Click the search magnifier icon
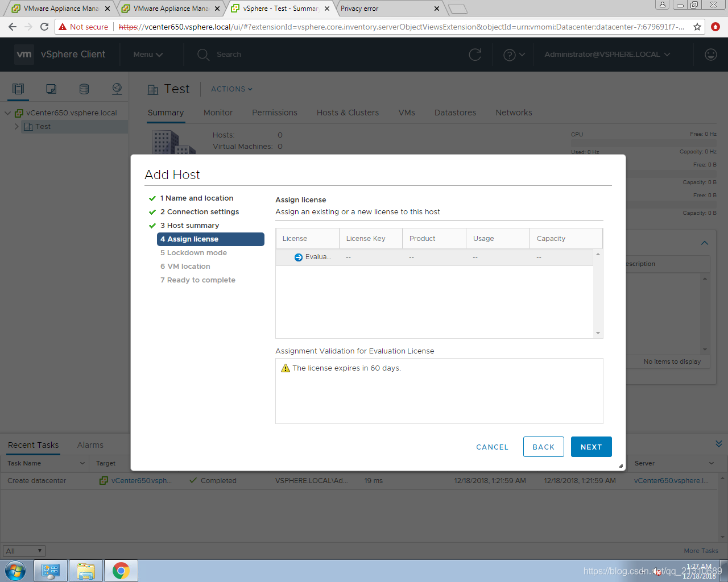The width and height of the screenshot is (728, 582). point(203,55)
